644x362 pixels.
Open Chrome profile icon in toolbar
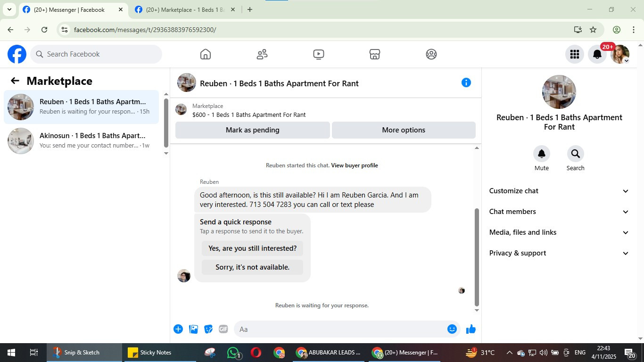(x=616, y=30)
